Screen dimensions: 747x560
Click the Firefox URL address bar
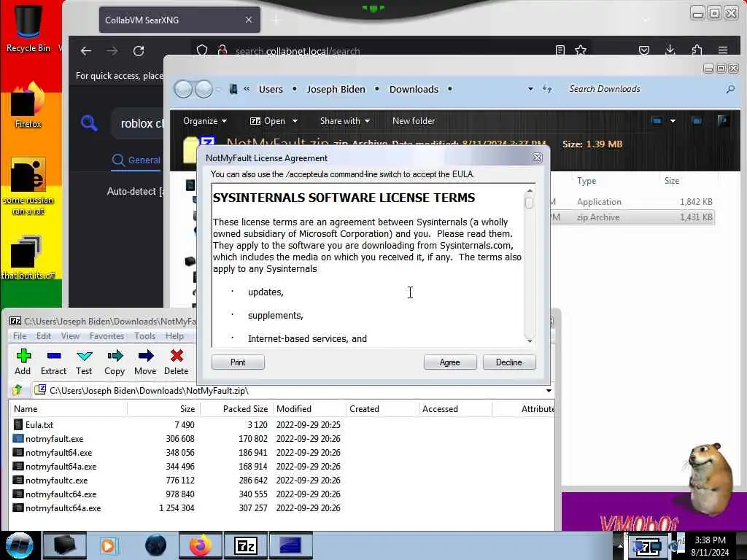coord(391,51)
